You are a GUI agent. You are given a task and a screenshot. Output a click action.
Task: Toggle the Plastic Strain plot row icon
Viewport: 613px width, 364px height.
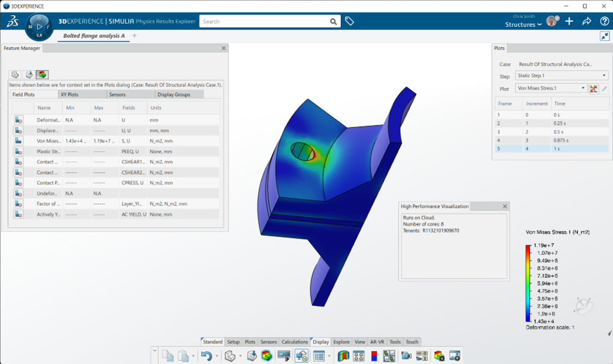tap(18, 151)
